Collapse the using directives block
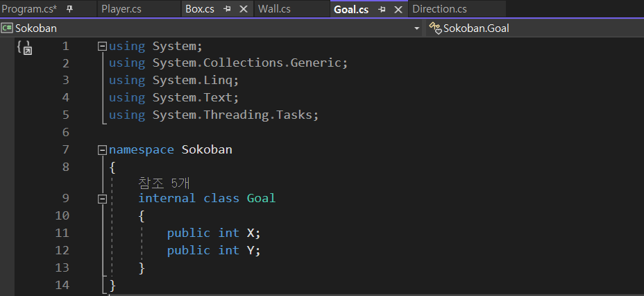Image resolution: width=644 pixels, height=296 pixels. point(103,47)
